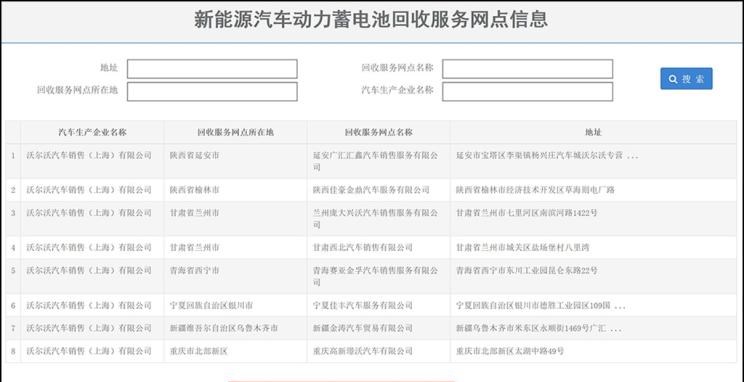The width and height of the screenshot is (744, 382).
Task: Click the 搜索 search button
Action: pos(686,79)
